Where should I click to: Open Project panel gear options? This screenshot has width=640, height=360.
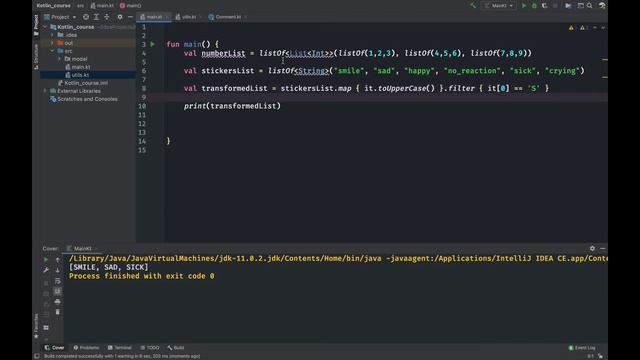(x=120, y=17)
